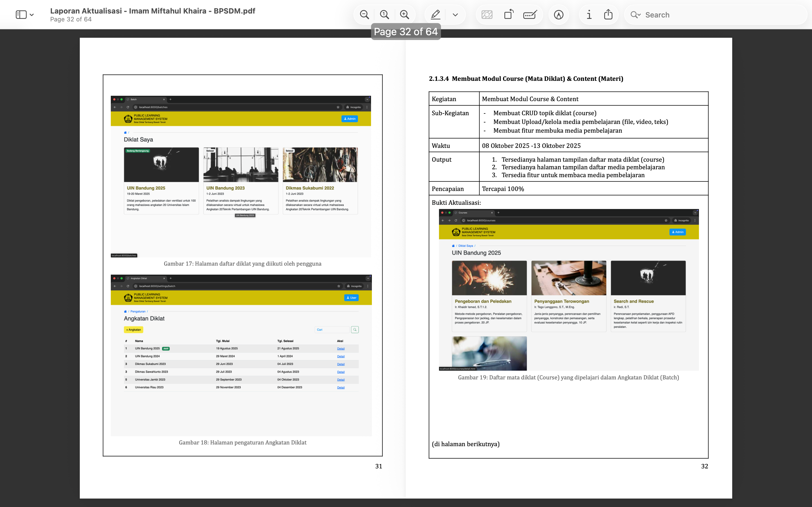This screenshot has width=812, height=507.
Task: Open the highlight color dropdown arrow
Action: pos(455,15)
